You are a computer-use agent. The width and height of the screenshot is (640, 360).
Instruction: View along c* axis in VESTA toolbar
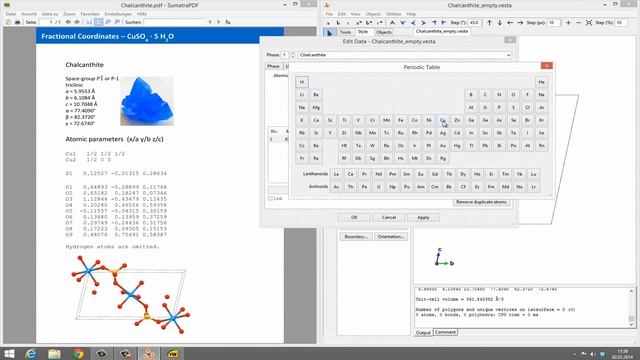coord(380,23)
